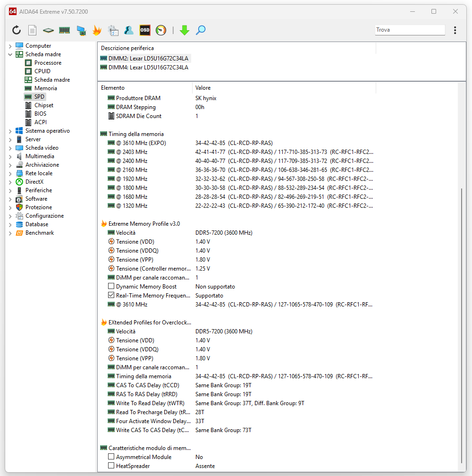Select DIMM4 Lexar device entry

click(145, 68)
